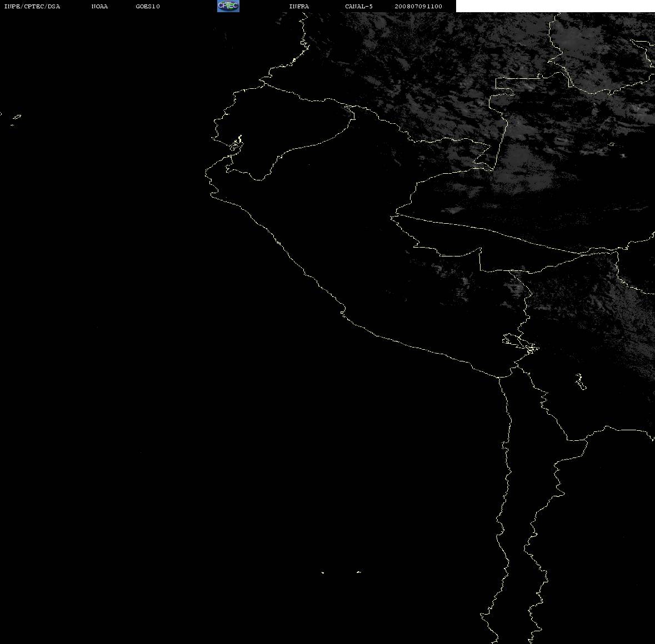
Task: Click the GOES10 satellite label
Action: (x=148, y=6)
